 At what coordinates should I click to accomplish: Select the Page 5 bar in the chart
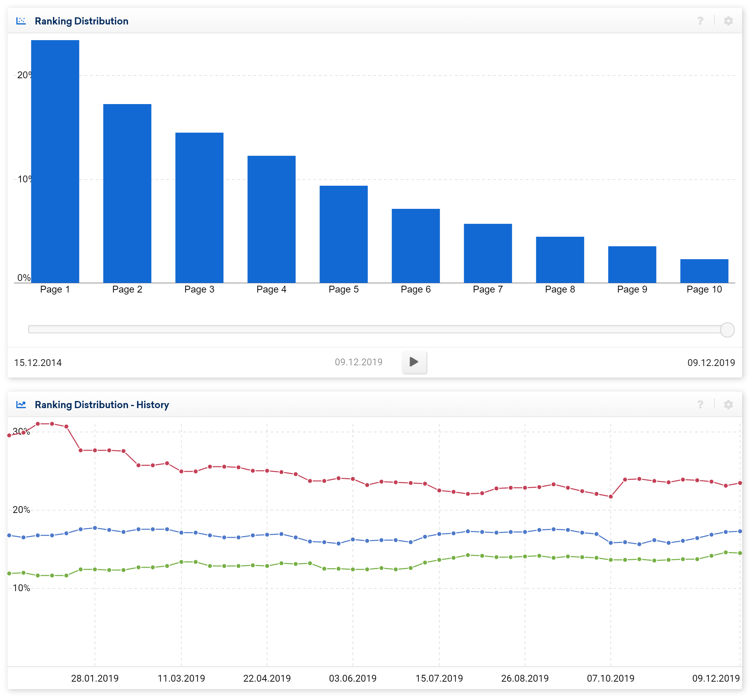[x=344, y=235]
